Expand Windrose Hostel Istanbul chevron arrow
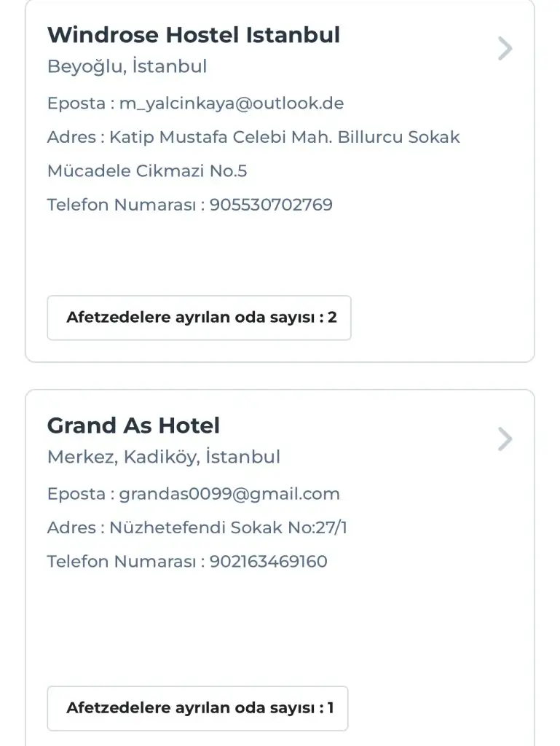 (505, 49)
